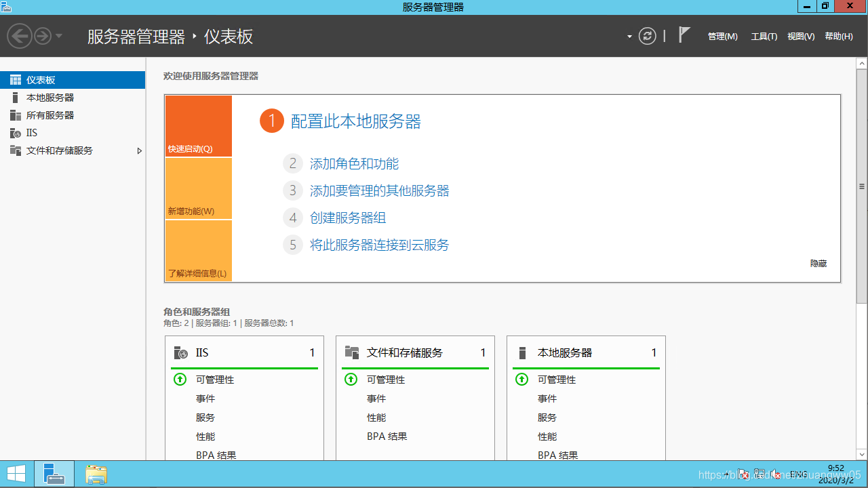This screenshot has width=868, height=488.
Task: Click 性能 in the IIS tile
Action: (205, 436)
